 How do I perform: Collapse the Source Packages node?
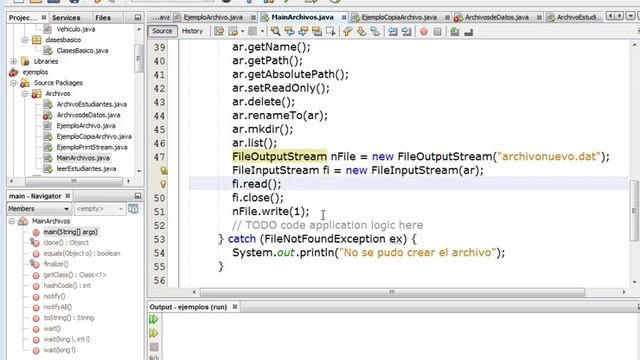(13, 83)
